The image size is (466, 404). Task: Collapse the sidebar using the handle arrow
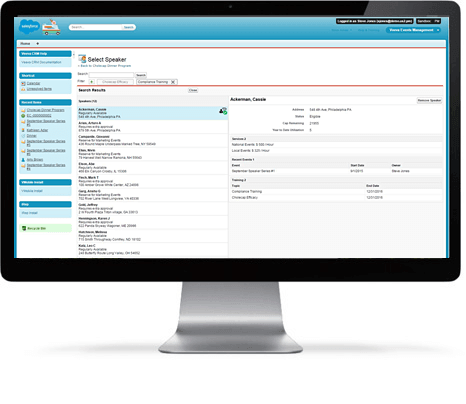(74, 54)
